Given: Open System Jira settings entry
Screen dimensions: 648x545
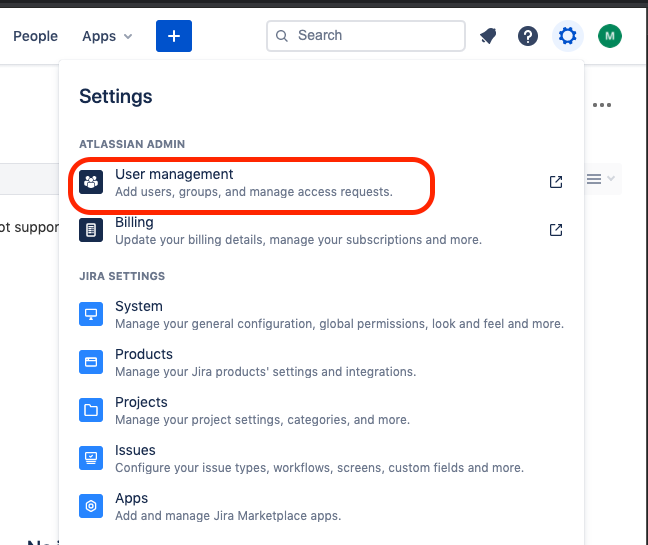Looking at the screenshot, I should coord(321,314).
